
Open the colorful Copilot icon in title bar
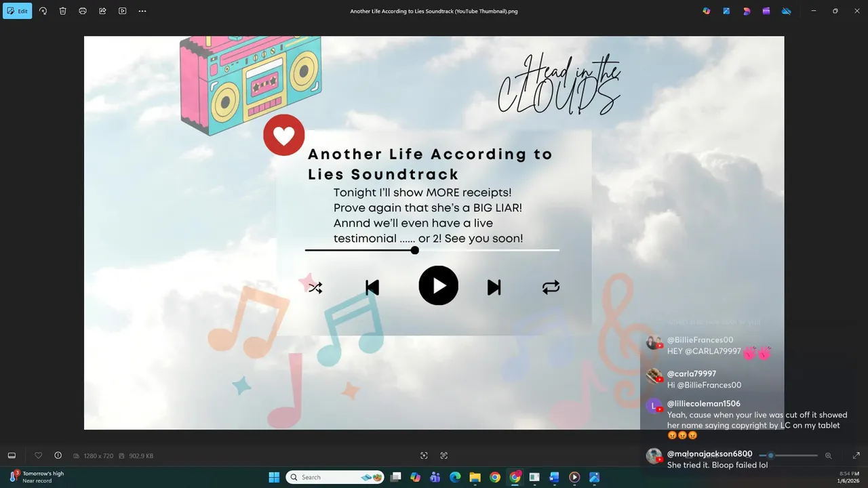707,11
